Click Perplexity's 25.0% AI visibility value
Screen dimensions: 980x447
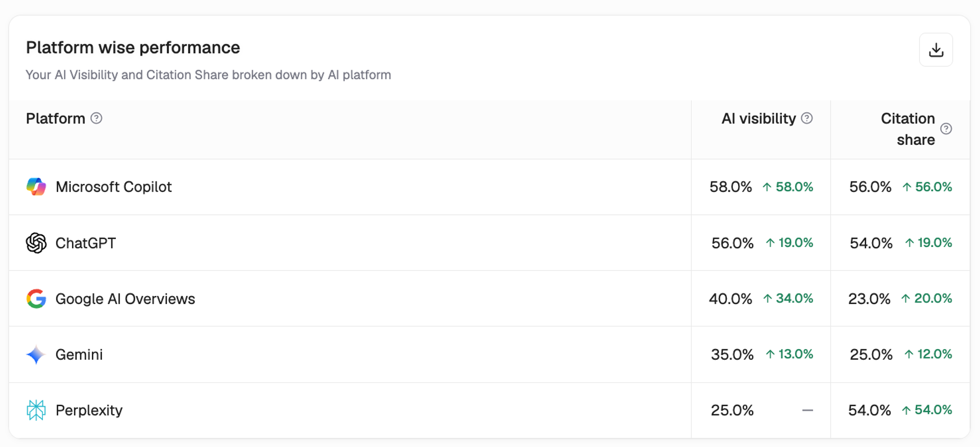pyautogui.click(x=732, y=410)
